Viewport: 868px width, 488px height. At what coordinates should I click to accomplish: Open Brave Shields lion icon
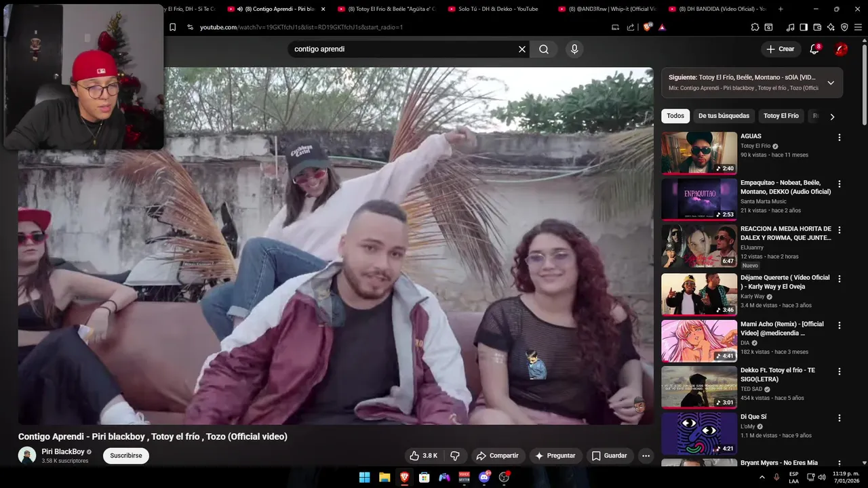648,27
